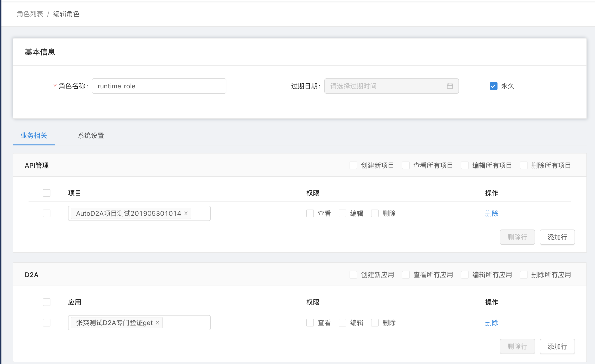The image size is (595, 364).
Task: Select the 业务相关 tab
Action: [34, 136]
